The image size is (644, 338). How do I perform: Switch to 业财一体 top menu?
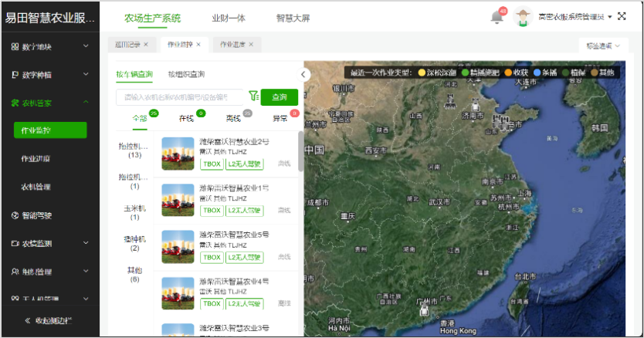coord(228,17)
